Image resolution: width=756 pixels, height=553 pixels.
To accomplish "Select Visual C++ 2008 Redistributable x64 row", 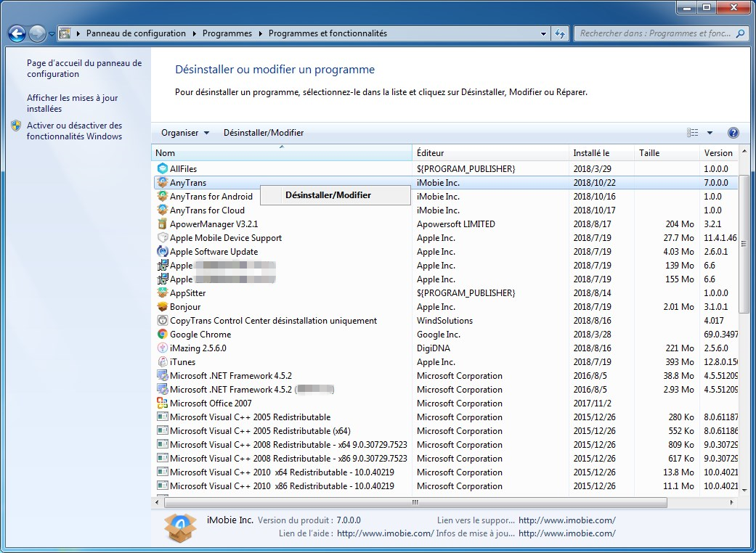I will coord(444,445).
